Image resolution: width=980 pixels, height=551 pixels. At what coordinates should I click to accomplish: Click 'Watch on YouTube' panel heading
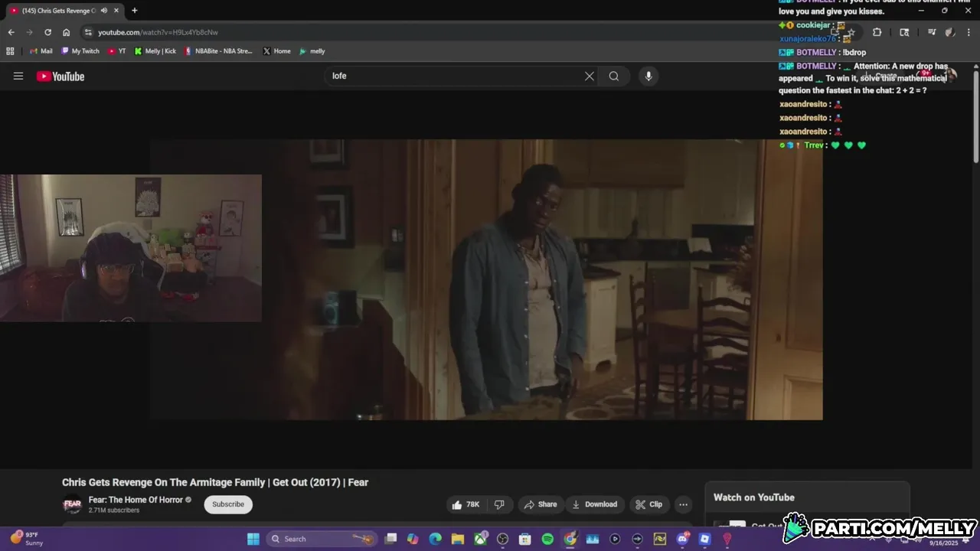[754, 497]
